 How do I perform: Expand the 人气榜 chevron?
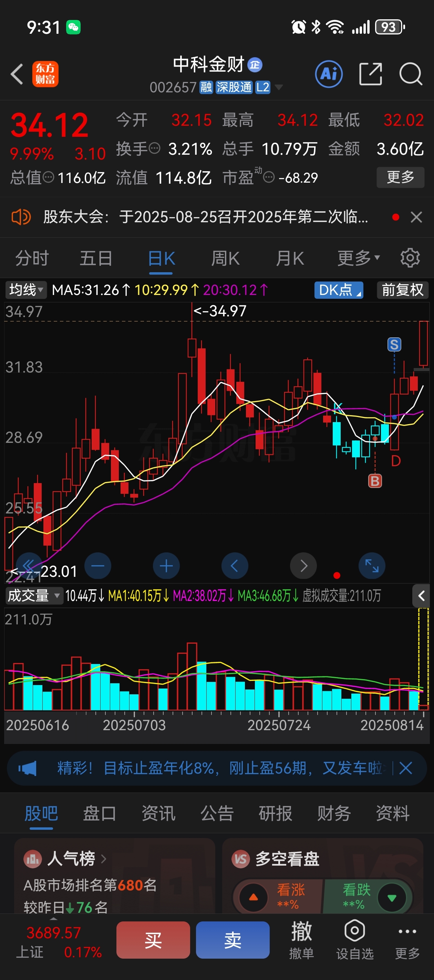104,859
